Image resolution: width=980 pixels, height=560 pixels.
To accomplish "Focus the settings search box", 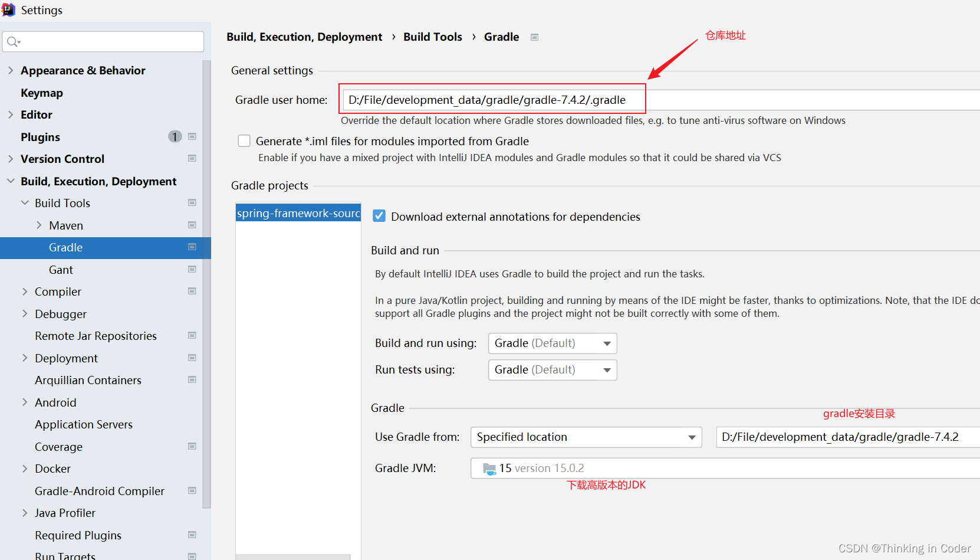I will (103, 41).
